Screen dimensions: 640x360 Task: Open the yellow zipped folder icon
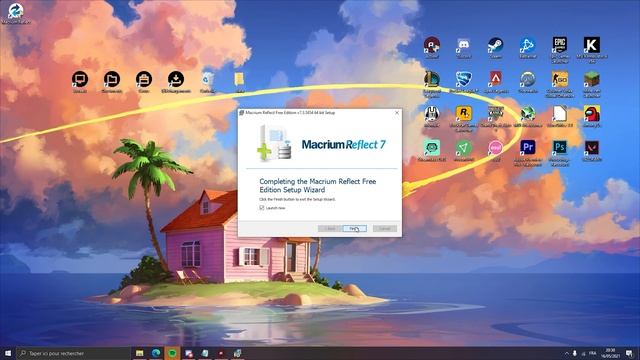click(240, 82)
